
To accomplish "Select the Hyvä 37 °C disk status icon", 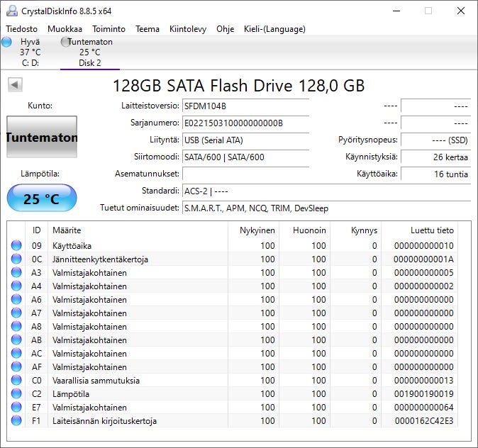I will click(7, 43).
